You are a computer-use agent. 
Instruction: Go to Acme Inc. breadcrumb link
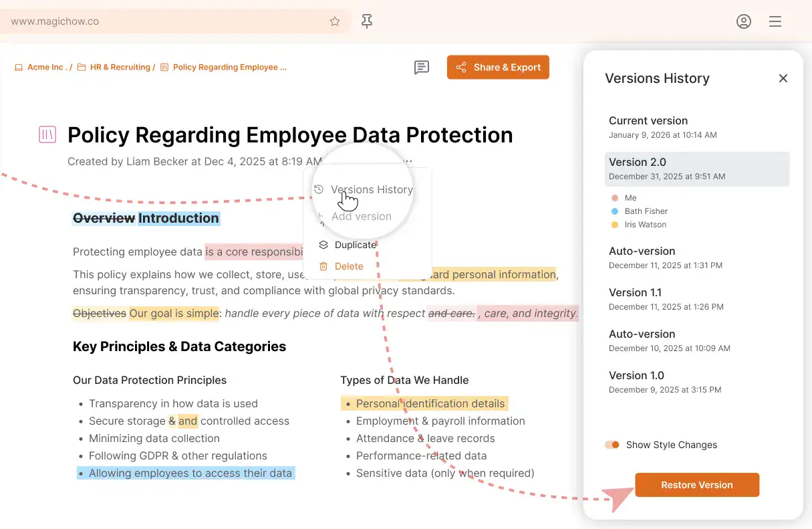(45, 68)
